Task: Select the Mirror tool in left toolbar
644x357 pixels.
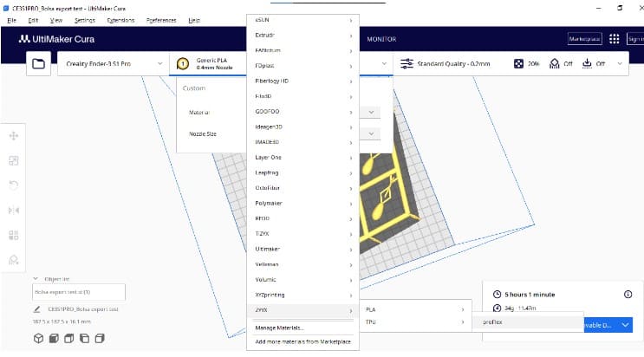Action: 14,211
